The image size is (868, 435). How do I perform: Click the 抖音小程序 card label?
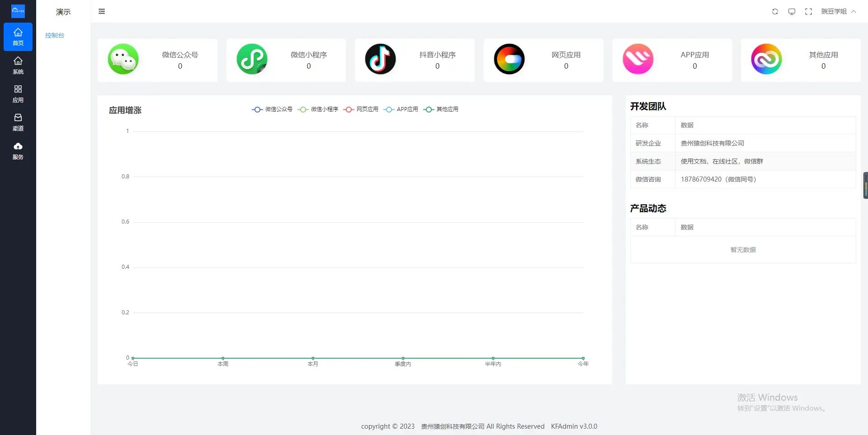438,55
